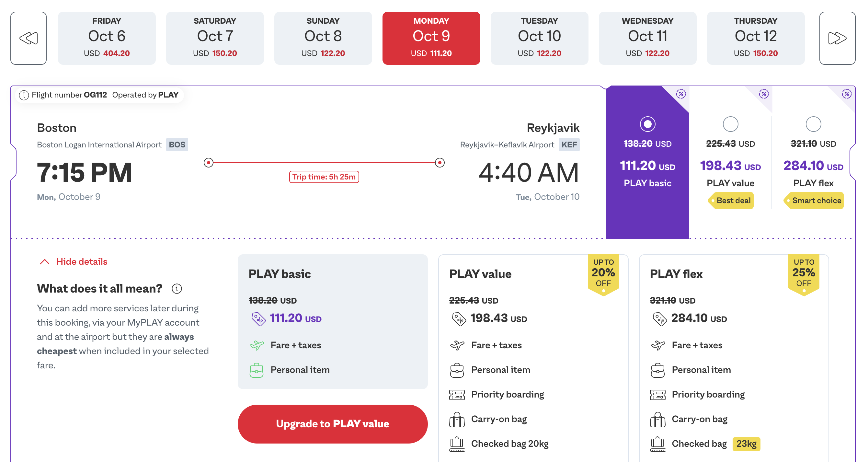Go to next week of dates

click(837, 38)
